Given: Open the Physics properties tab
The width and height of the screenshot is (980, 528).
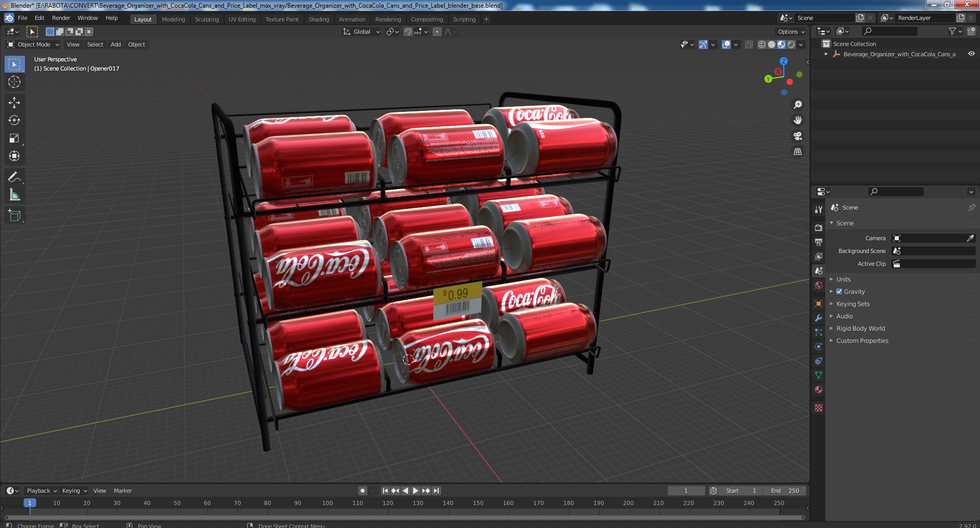Looking at the screenshot, I should pos(819,346).
